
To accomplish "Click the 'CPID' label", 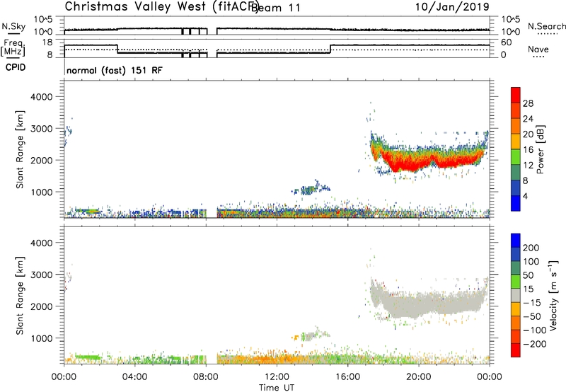I will click(x=16, y=67).
